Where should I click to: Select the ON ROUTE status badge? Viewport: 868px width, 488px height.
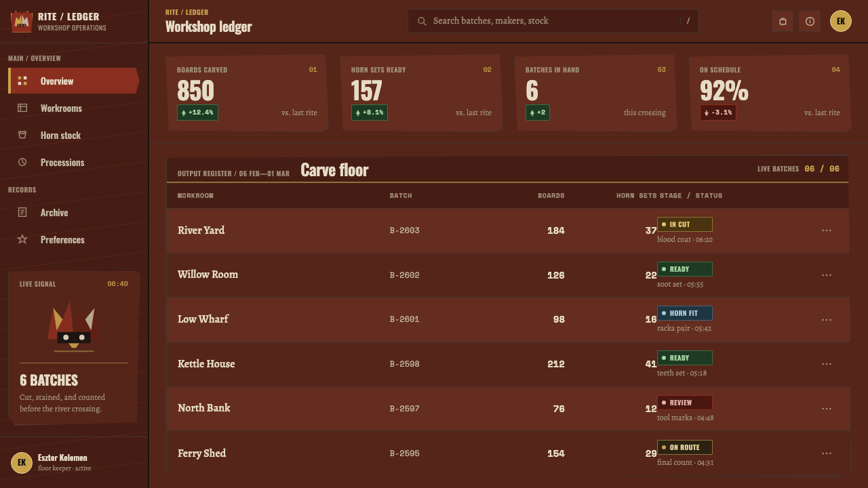pyautogui.click(x=685, y=447)
